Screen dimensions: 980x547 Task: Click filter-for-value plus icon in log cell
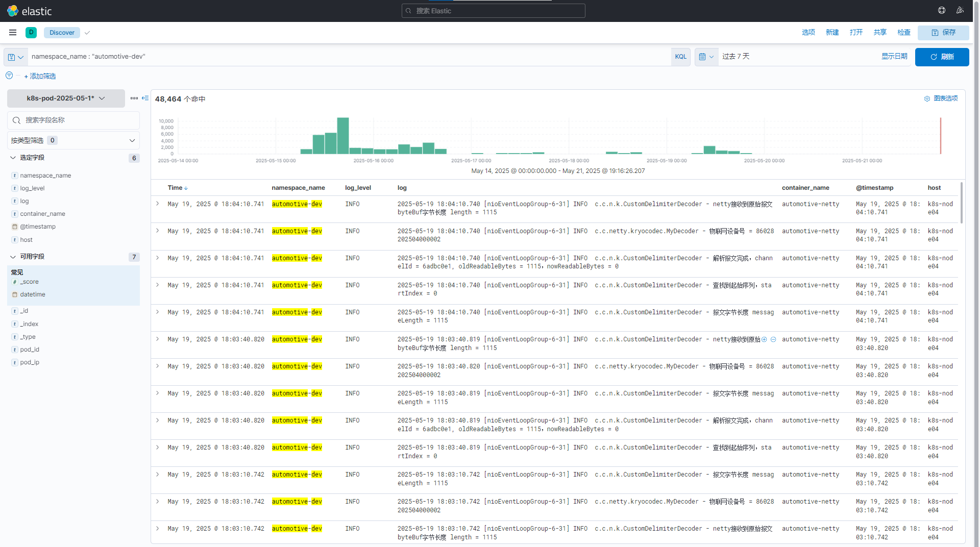pos(764,339)
